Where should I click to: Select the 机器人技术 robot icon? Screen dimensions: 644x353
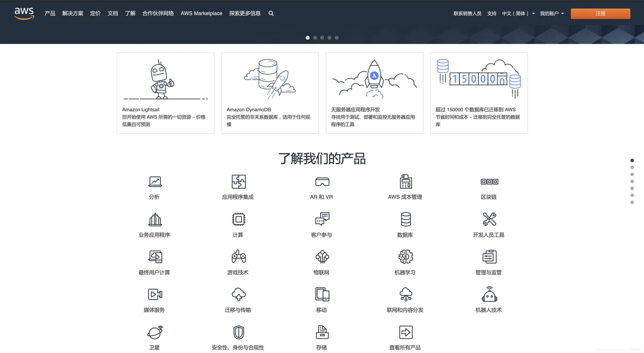coord(489,294)
